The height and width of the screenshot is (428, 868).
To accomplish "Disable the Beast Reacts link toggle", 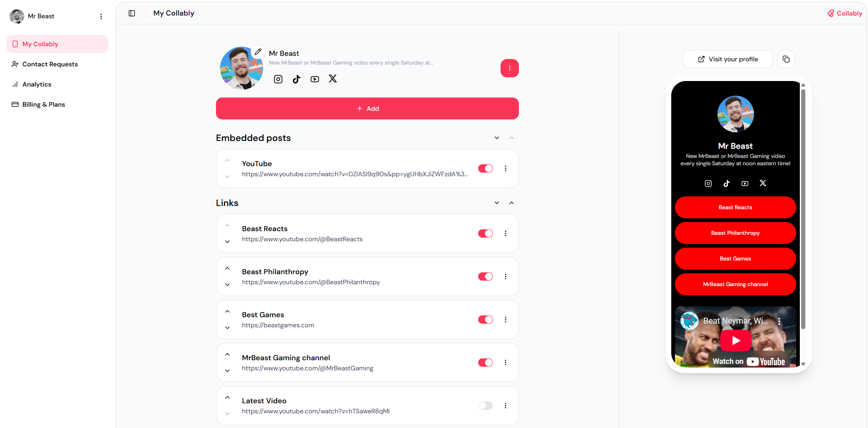I will (485, 233).
